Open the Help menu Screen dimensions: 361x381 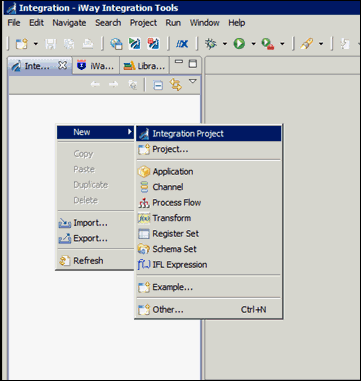(237, 23)
